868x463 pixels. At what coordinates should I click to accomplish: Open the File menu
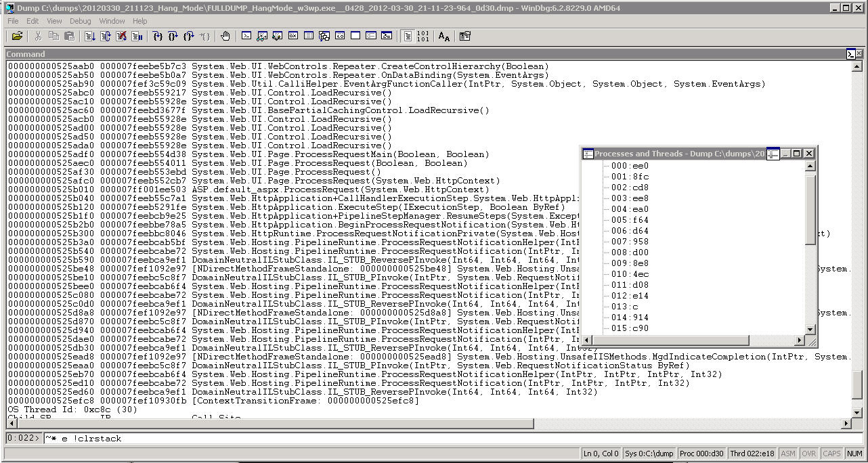pos(14,21)
